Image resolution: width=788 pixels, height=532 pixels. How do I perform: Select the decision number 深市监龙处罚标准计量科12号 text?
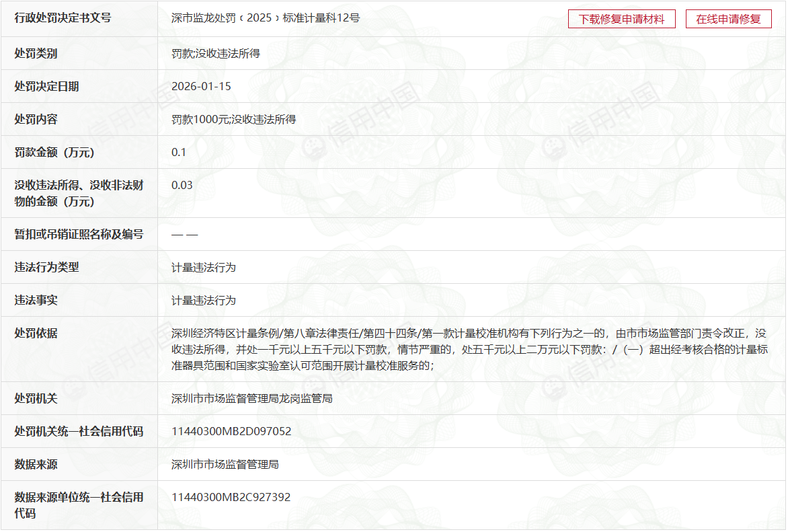(x=266, y=18)
